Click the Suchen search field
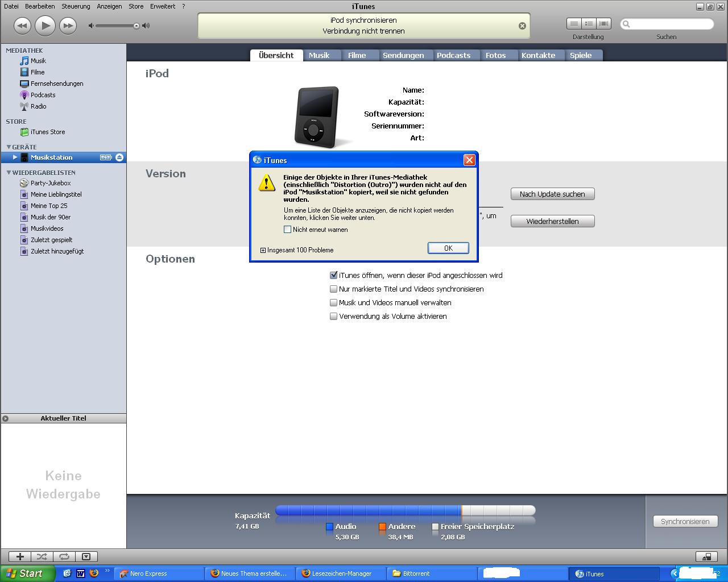The width and height of the screenshot is (728, 582). tap(667, 24)
